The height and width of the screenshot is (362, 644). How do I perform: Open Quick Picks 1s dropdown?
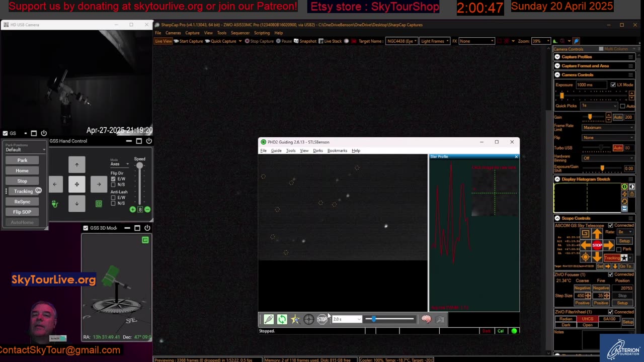[x=599, y=106]
